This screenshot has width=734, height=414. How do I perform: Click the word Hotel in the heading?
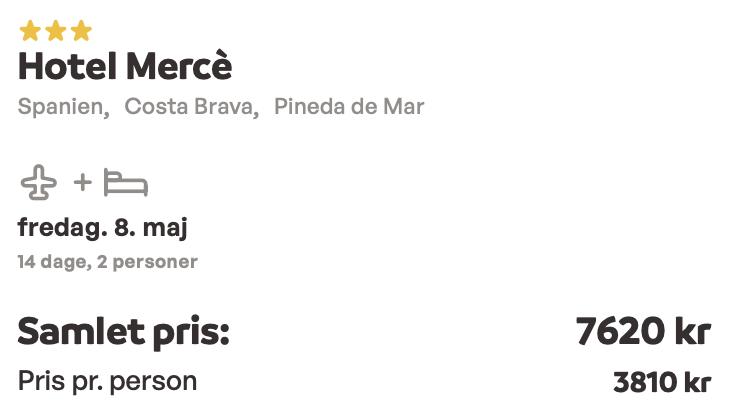[x=67, y=67]
